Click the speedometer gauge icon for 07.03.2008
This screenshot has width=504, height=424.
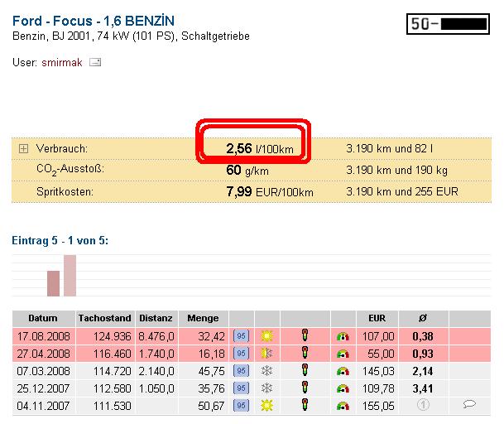(x=343, y=371)
